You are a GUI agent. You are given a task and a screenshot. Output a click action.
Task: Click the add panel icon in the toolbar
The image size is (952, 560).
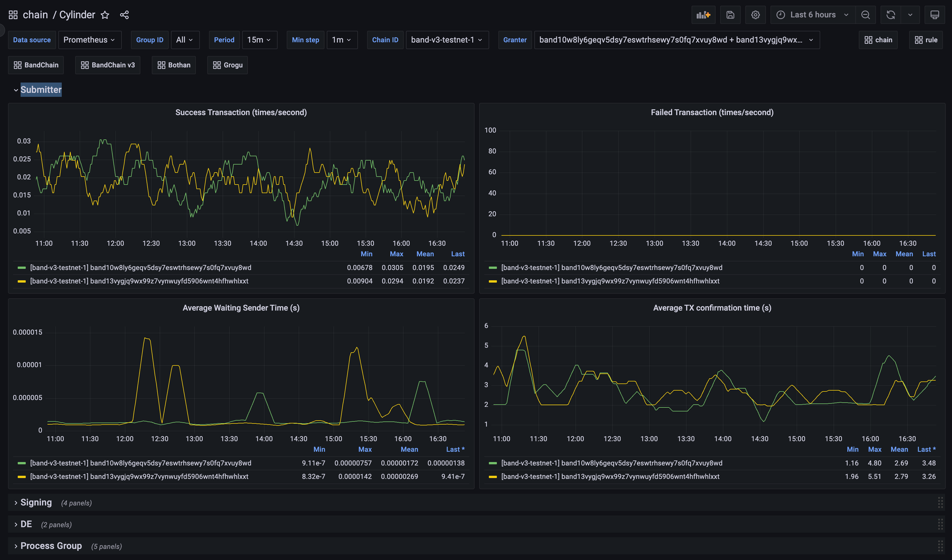[x=704, y=15]
